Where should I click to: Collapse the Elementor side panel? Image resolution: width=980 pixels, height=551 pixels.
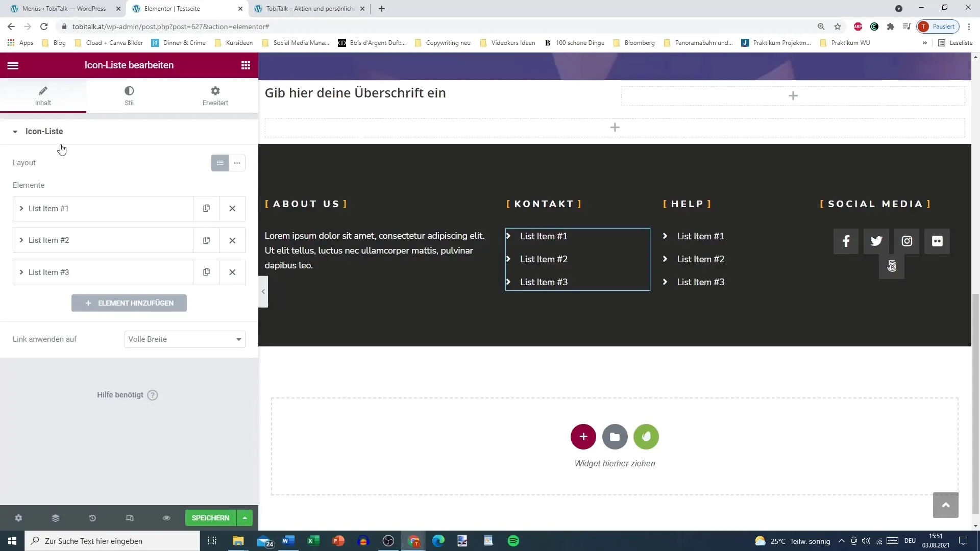[x=263, y=291]
